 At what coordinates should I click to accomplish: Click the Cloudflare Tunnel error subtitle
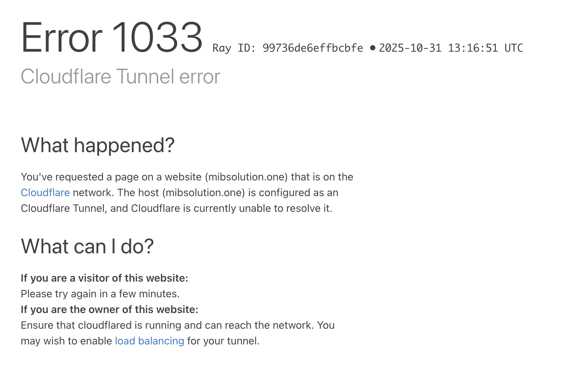(120, 76)
